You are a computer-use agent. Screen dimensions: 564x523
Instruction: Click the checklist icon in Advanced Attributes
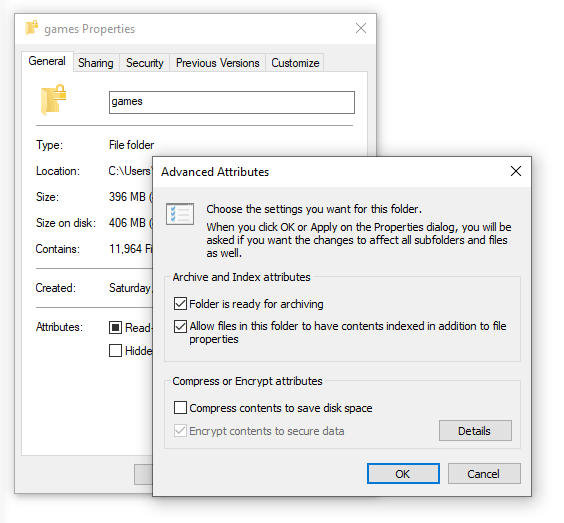point(180,214)
